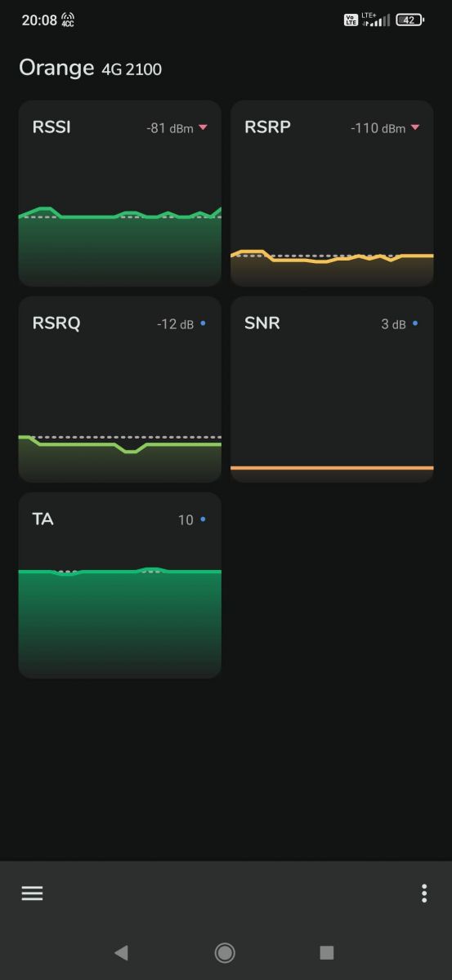The width and height of the screenshot is (452, 980).
Task: Tap the -81 dBm RSSI value
Action: pyautogui.click(x=170, y=128)
